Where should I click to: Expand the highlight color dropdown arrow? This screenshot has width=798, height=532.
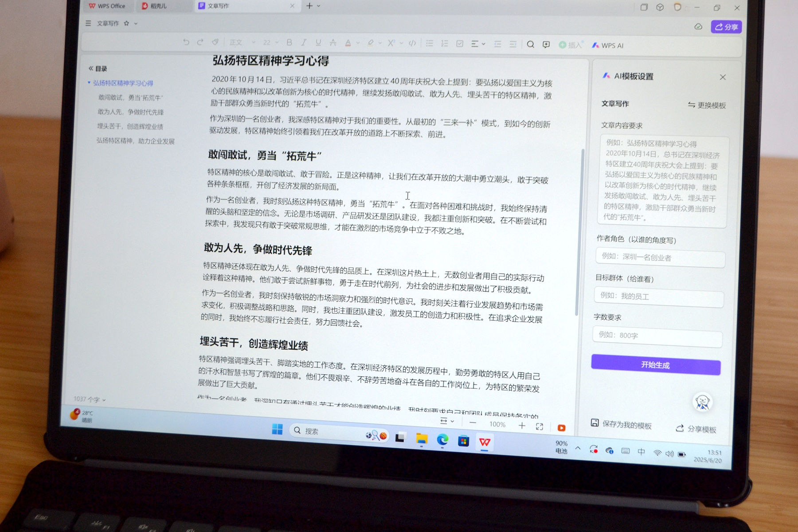coord(380,43)
